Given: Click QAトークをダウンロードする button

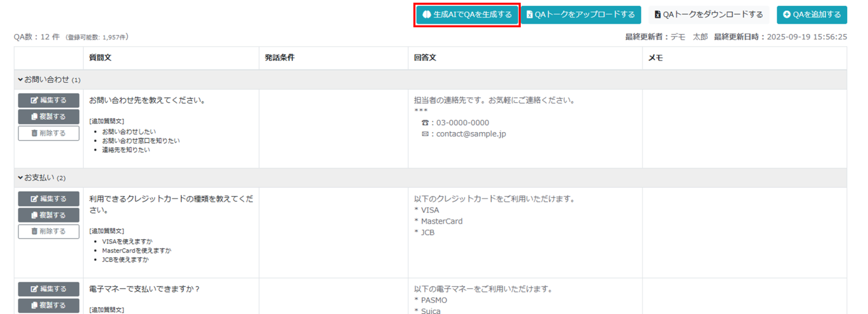Looking at the screenshot, I should click(x=708, y=14).
